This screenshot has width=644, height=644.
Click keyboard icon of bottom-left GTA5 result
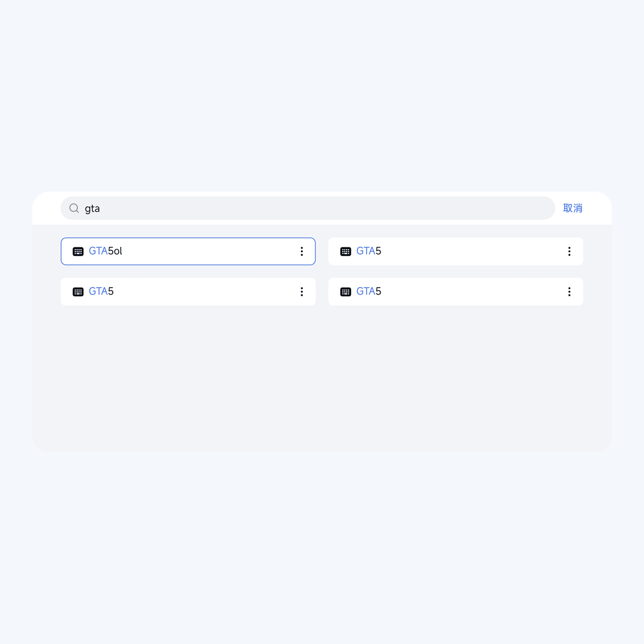(78, 291)
